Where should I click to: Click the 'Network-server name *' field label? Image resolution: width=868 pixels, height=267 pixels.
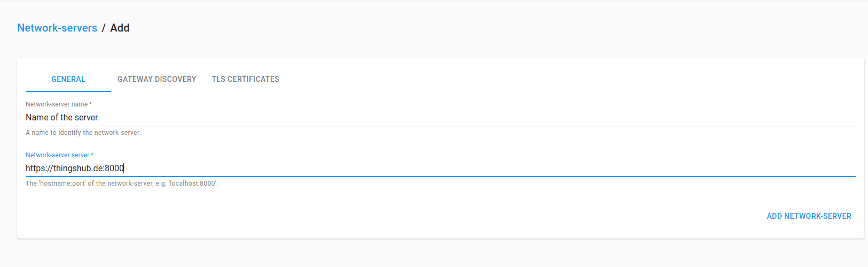59,104
